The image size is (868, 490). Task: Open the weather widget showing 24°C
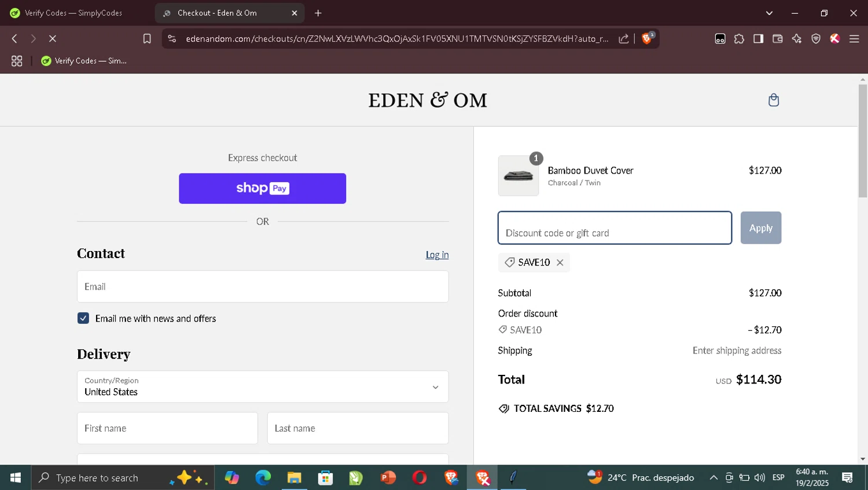[641, 477]
